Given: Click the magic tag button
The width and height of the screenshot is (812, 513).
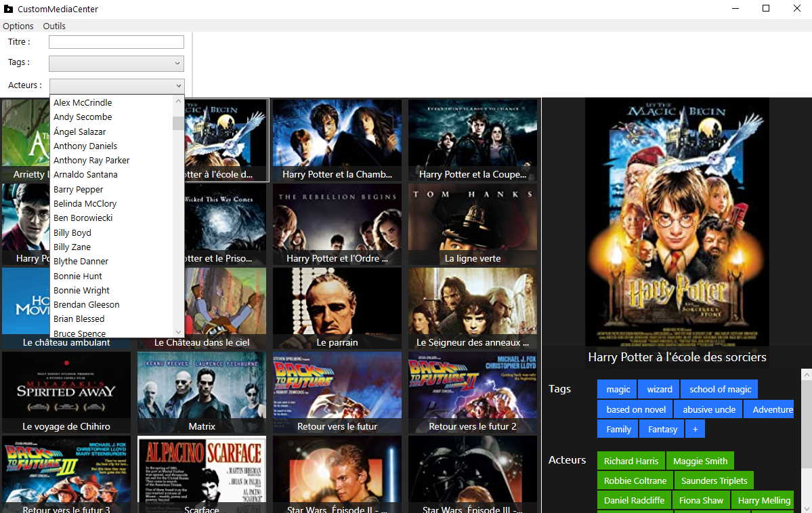Looking at the screenshot, I should click(x=618, y=389).
